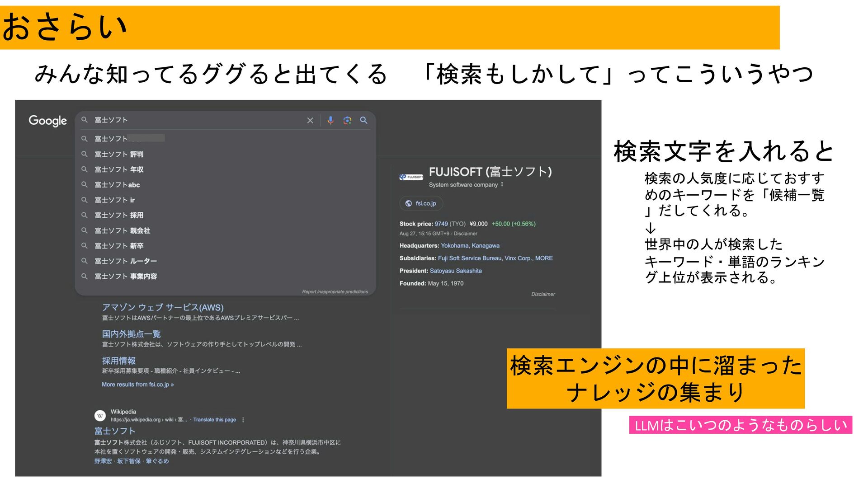Click the Wikipedia W favicon
Screen dimensions: 868x488
100,415
